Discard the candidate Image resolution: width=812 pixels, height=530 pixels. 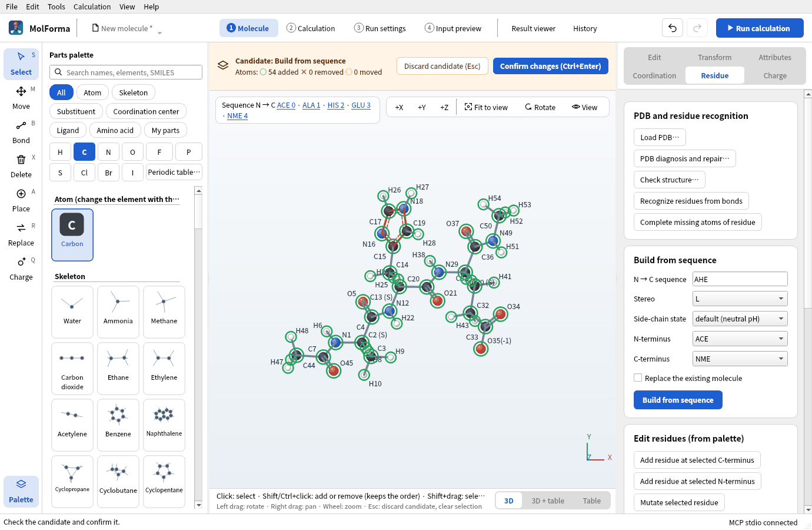coord(442,66)
